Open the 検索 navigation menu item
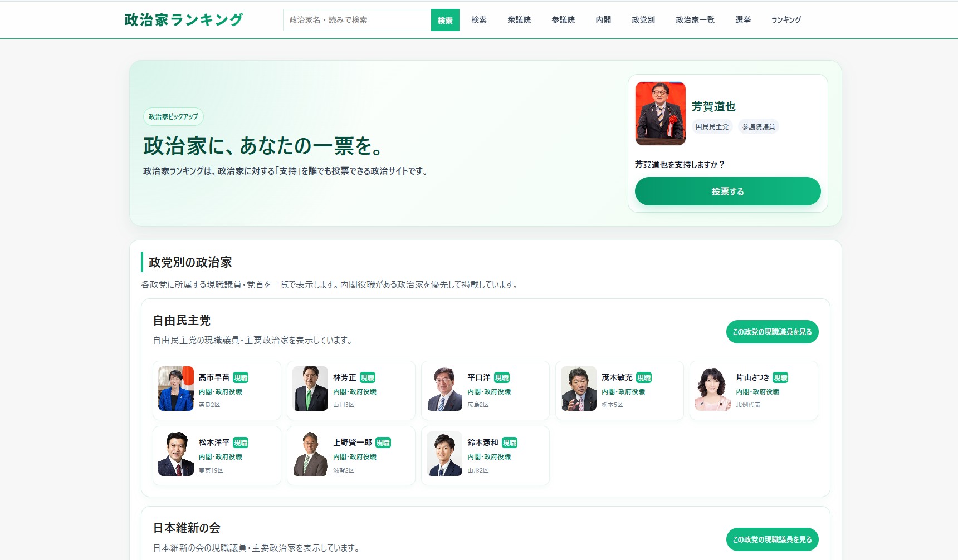Screen dimensions: 958x560 tap(479, 20)
